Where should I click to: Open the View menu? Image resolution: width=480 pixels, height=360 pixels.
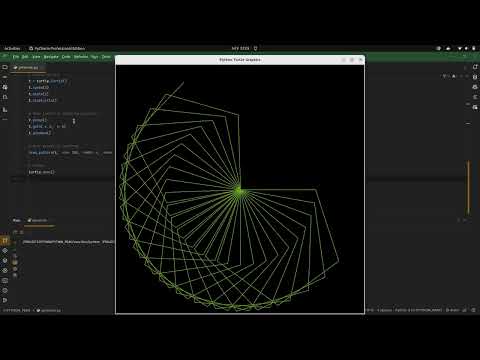[x=36, y=57]
